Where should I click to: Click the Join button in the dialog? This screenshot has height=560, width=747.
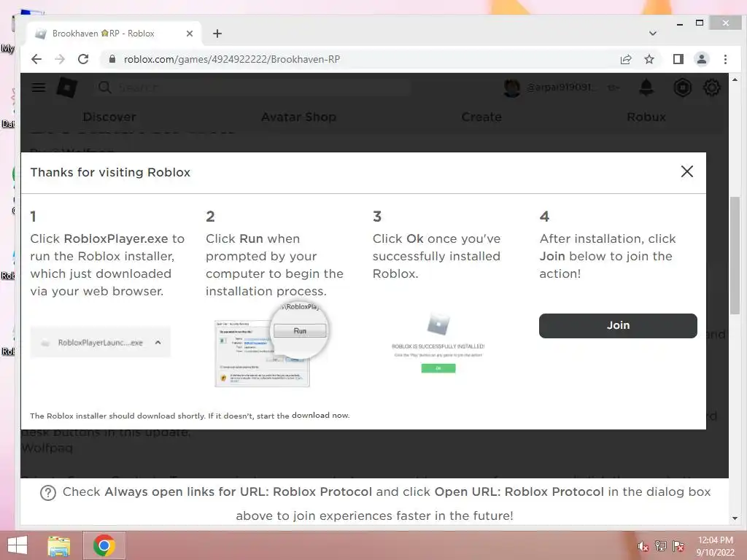click(x=618, y=326)
